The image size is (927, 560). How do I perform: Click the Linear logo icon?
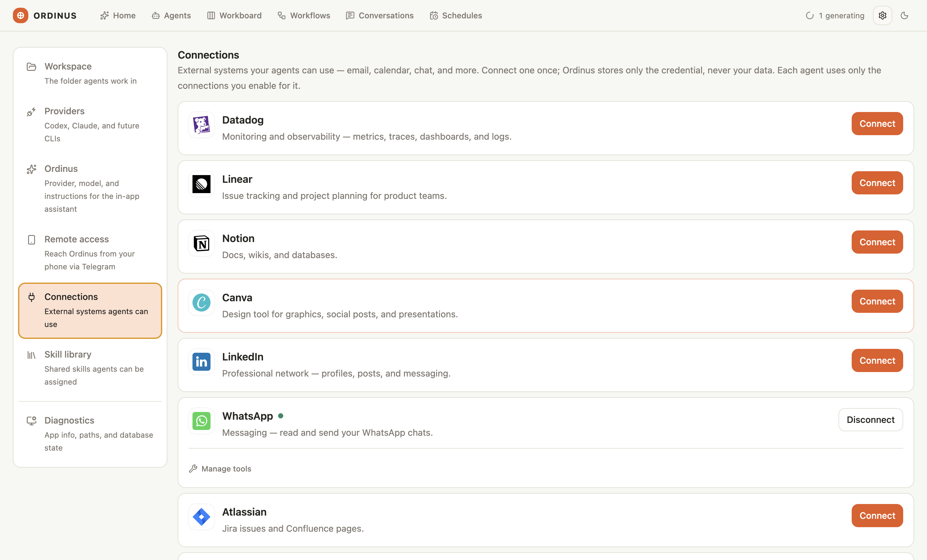point(201,184)
